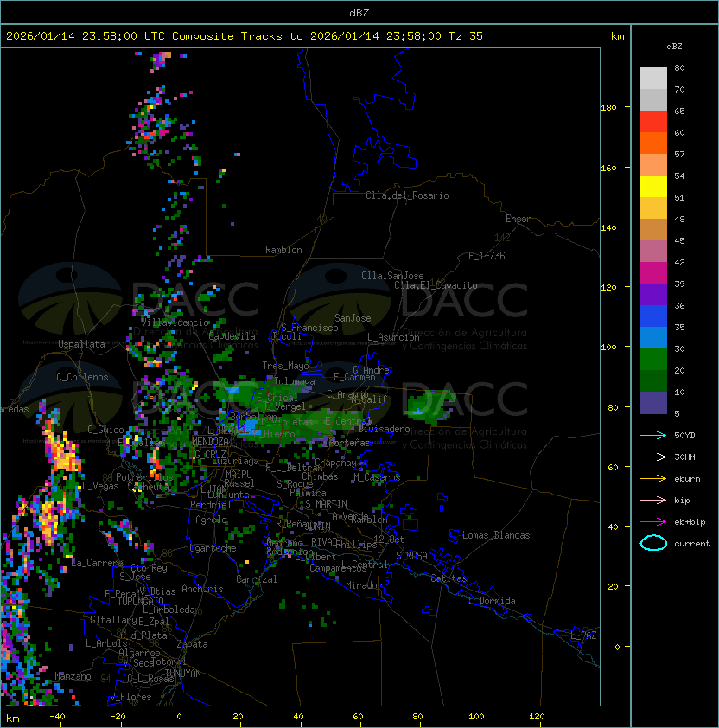Pick the purple 36-39 dBZ color band
Viewport: 719px width, 728px height.
point(653,294)
